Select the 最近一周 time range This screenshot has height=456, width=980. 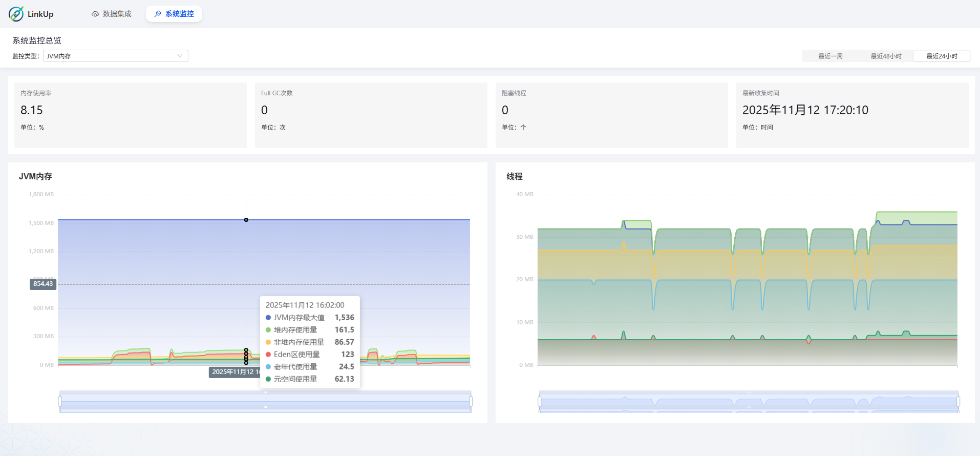(830, 56)
